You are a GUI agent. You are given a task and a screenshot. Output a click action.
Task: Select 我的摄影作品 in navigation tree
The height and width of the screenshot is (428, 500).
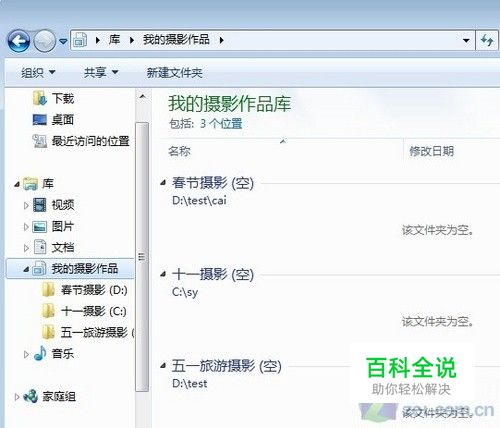(x=85, y=269)
